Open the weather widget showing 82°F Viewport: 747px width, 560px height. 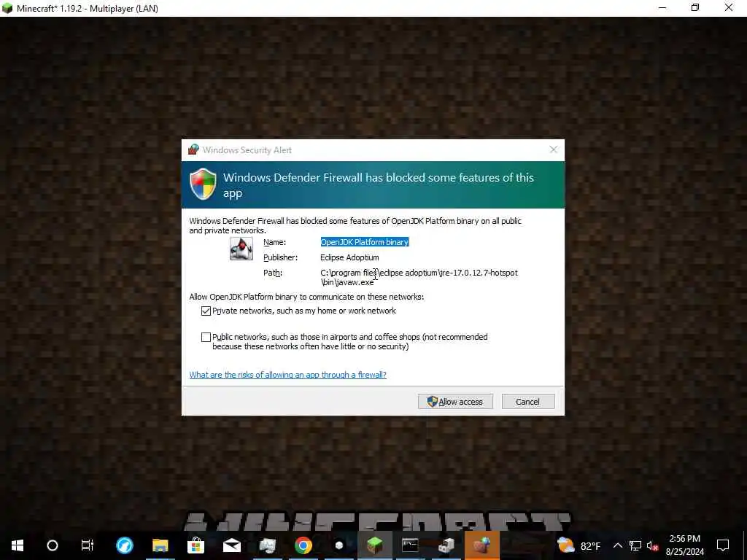(578, 545)
